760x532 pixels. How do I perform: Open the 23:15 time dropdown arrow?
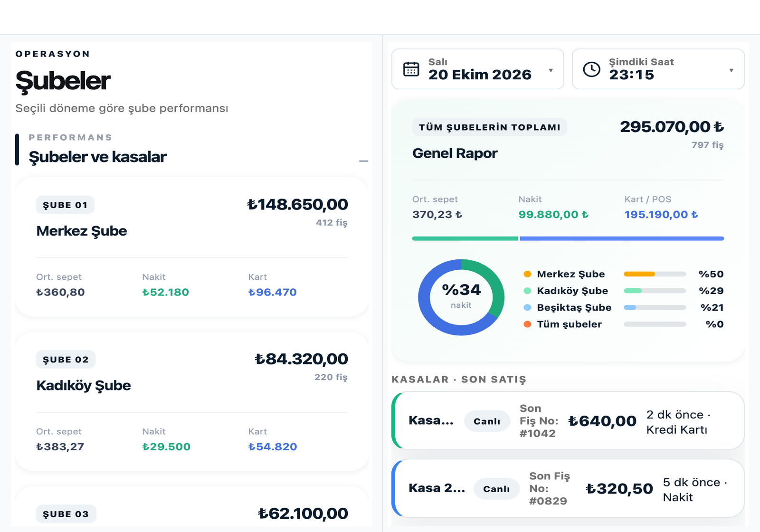(731, 70)
